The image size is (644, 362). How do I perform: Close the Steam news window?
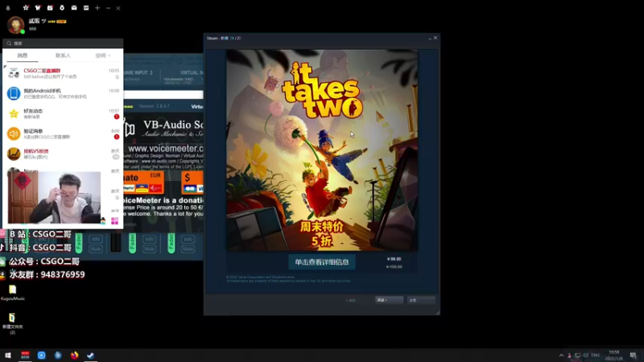436,38
